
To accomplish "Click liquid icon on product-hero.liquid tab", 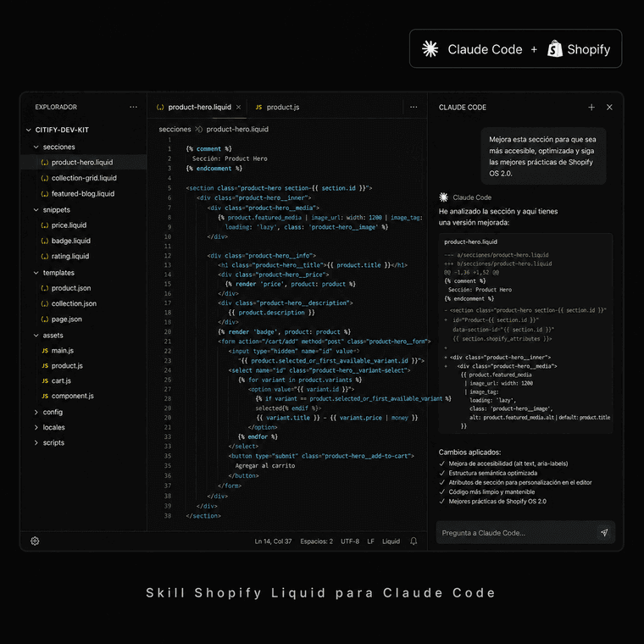I will (x=160, y=108).
